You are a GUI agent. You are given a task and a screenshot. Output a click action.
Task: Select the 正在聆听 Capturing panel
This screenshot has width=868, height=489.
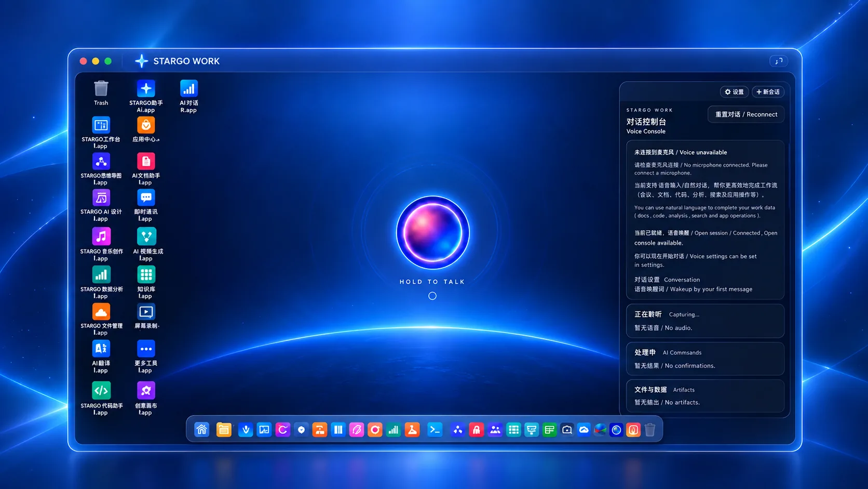click(x=705, y=321)
